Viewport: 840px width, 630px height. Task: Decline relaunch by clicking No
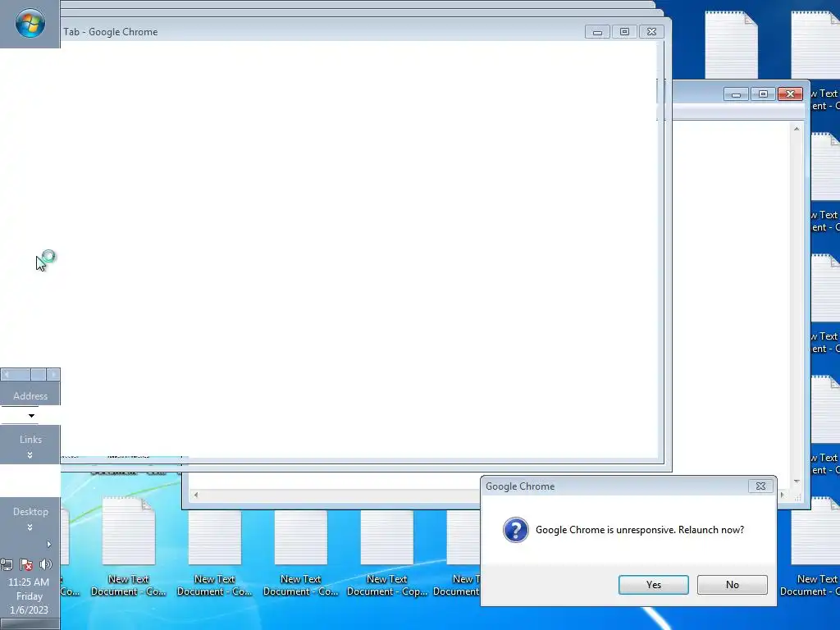tap(732, 584)
